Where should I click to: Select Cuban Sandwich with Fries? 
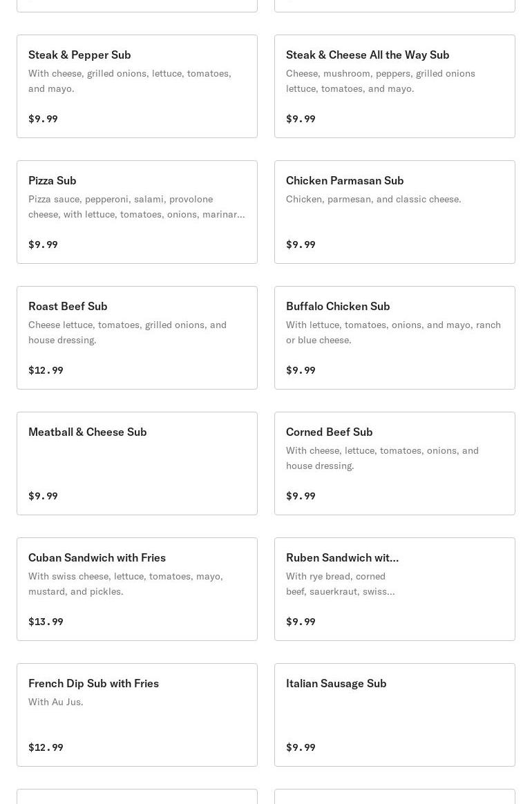(137, 589)
